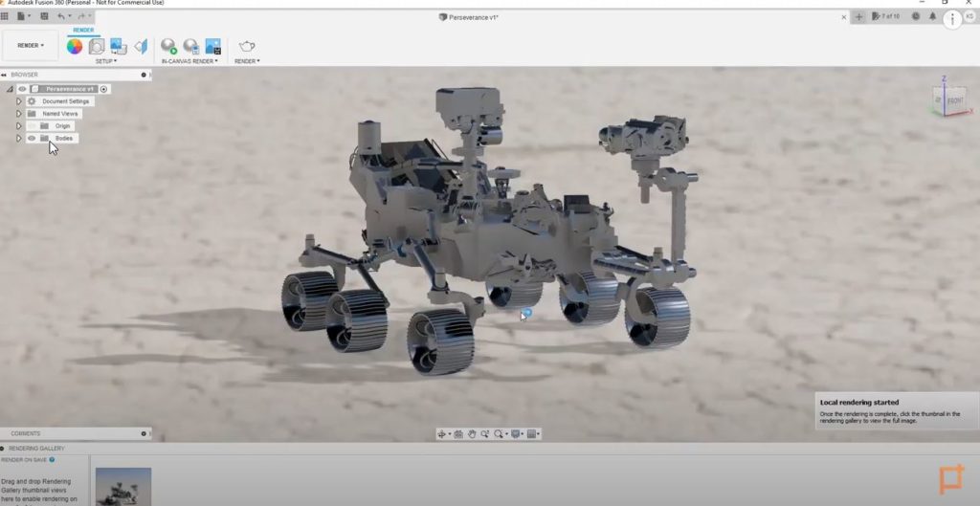Open IN-CANVAS RENDER panel dropdown
Screen dimensions: 980x506
click(189, 61)
